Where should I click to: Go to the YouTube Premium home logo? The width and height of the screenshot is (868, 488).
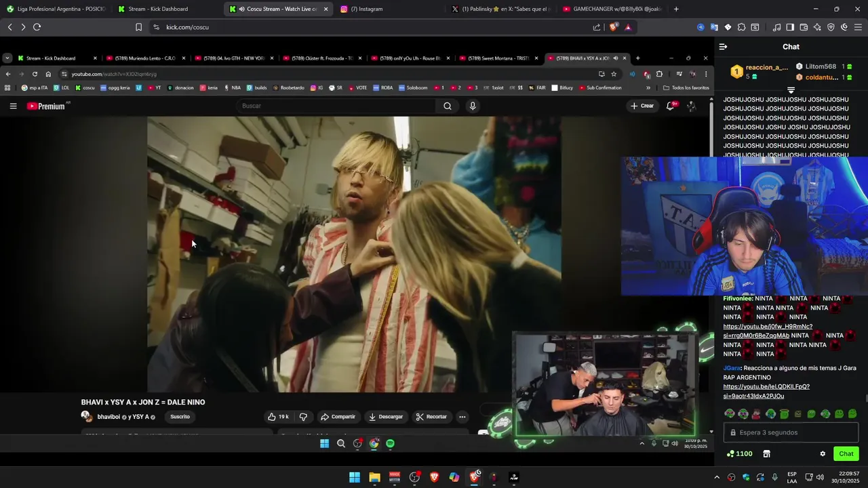(x=46, y=106)
